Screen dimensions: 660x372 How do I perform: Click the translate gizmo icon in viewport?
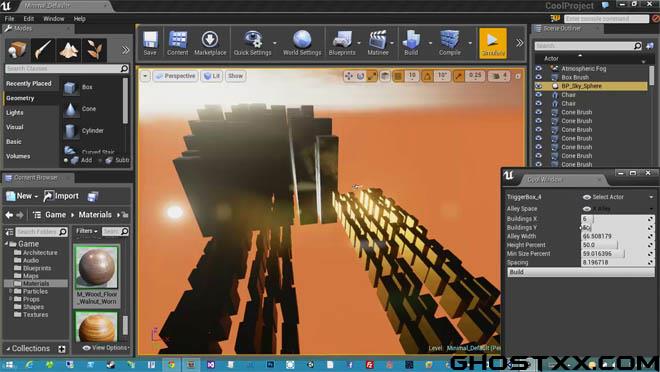pos(349,76)
